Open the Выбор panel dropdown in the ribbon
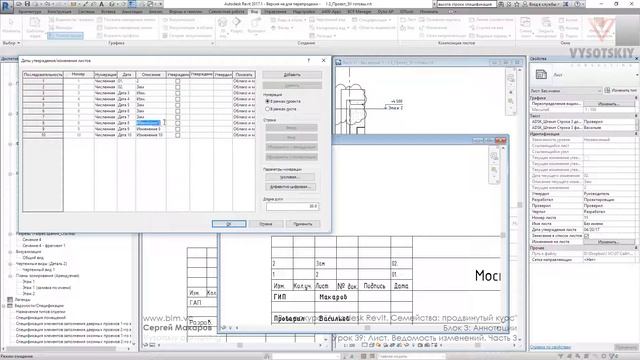640x360 pixels. [11, 43]
